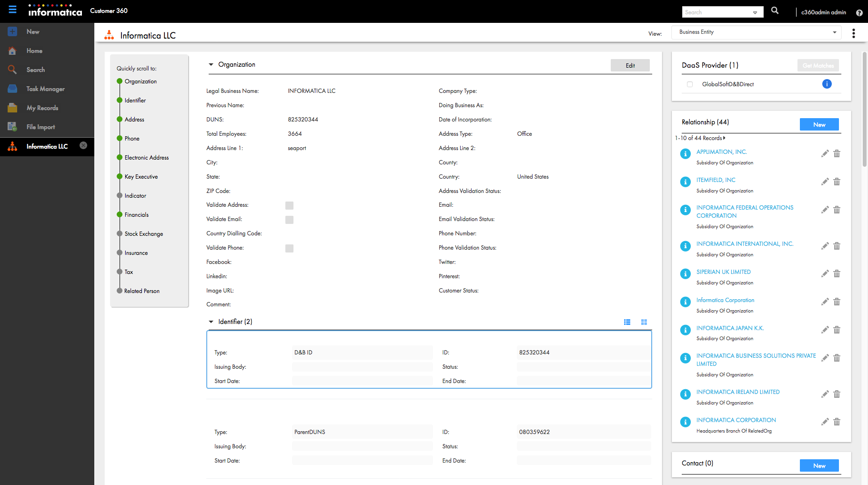Screen dimensions: 868x485
Task: Delete SIPERIAN UK LIMITED relationship
Action: tap(837, 273)
